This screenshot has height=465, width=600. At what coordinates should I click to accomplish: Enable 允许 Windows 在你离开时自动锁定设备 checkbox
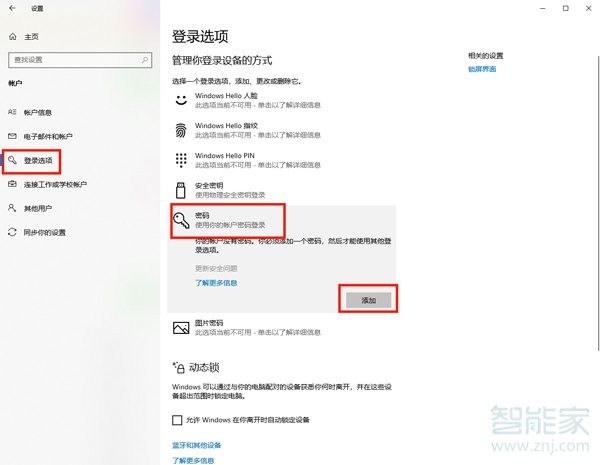coord(178,421)
